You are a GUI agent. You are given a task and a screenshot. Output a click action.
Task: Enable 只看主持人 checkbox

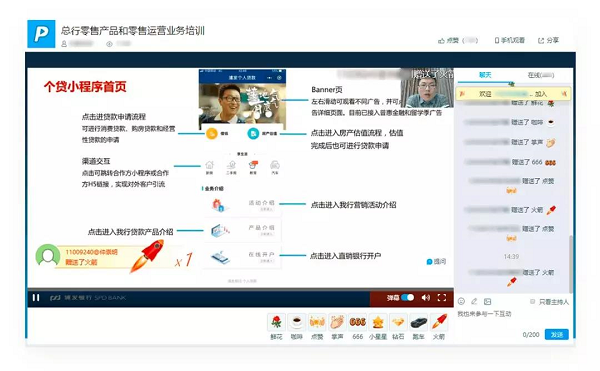(532, 302)
